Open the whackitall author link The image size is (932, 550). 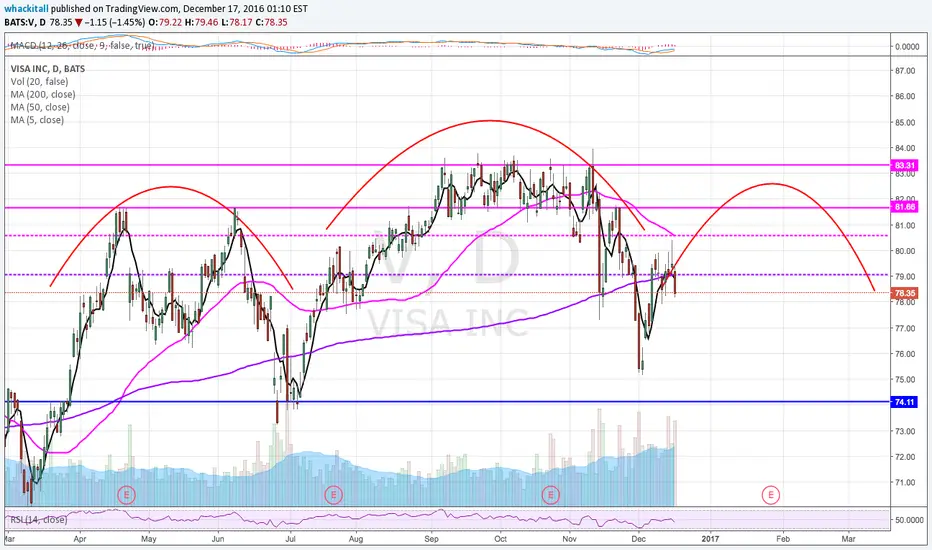pyautogui.click(x=26, y=9)
